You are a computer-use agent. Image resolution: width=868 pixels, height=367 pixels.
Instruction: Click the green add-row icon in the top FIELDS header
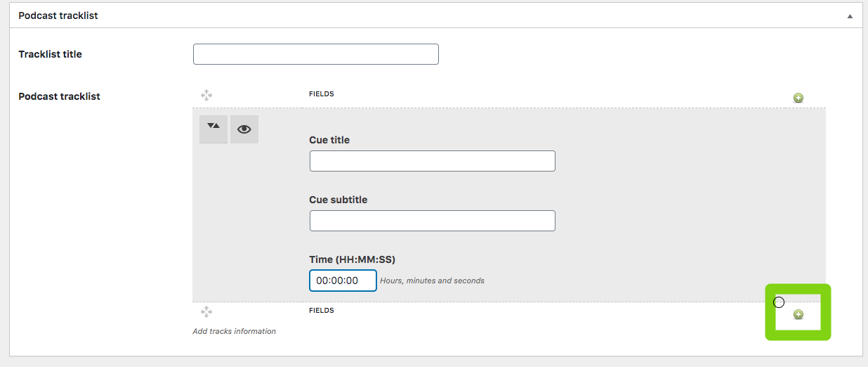[798, 98]
